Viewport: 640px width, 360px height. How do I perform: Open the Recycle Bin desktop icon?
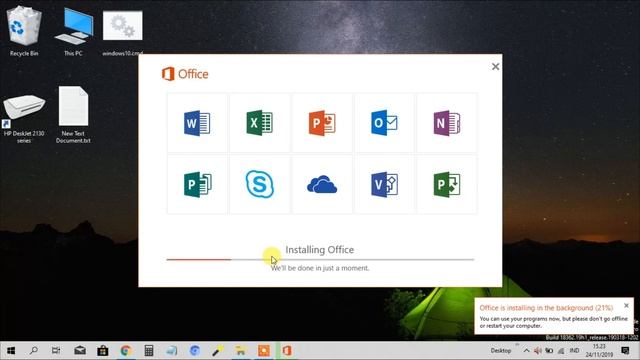tap(24, 31)
